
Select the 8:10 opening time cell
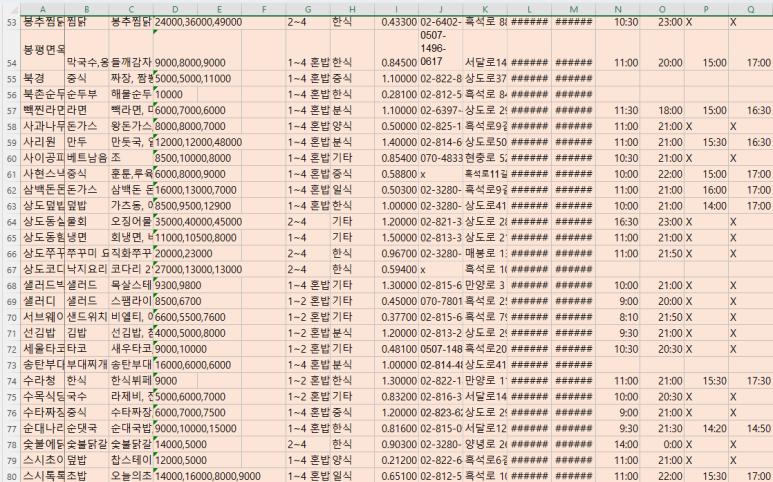(618, 317)
